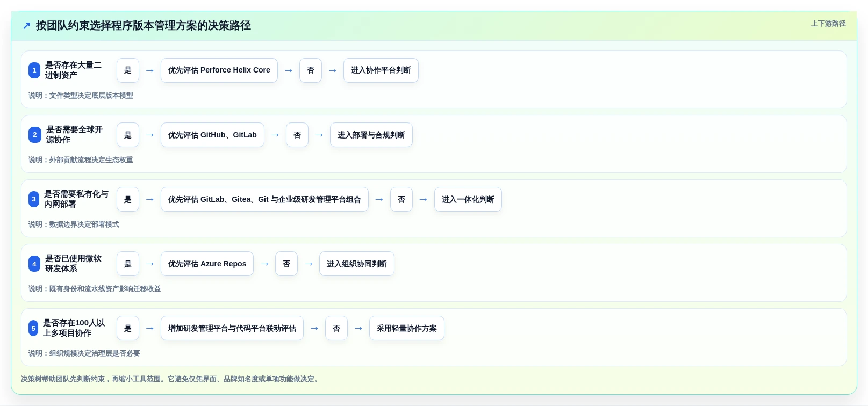Image resolution: width=868 pixels, height=406 pixels.
Task: Select 否 in the 全球开源协作 row
Action: pyautogui.click(x=297, y=135)
